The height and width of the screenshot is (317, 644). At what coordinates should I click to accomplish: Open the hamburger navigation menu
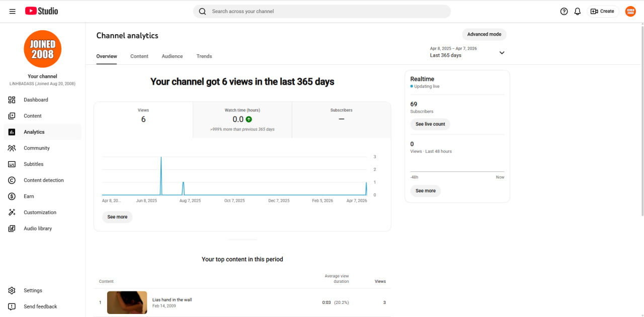click(x=12, y=11)
